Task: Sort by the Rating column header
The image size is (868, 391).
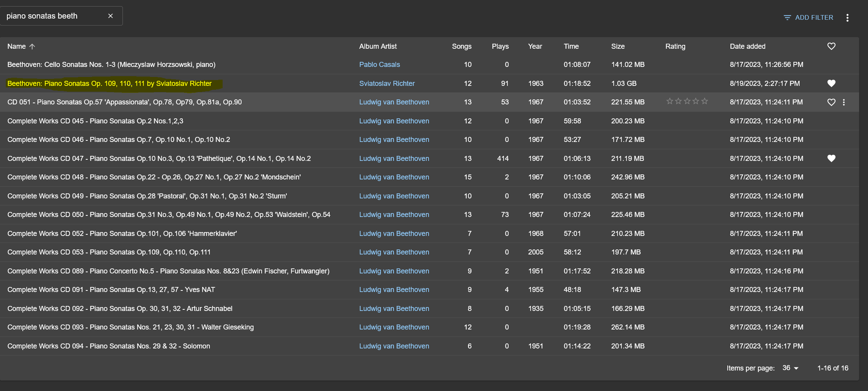Action: click(x=675, y=46)
